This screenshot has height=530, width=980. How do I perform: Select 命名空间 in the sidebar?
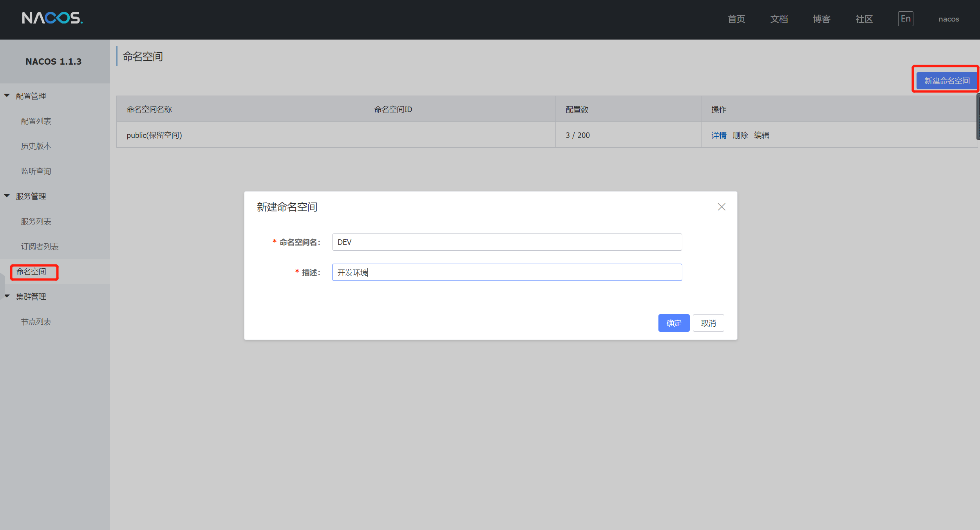[31, 271]
